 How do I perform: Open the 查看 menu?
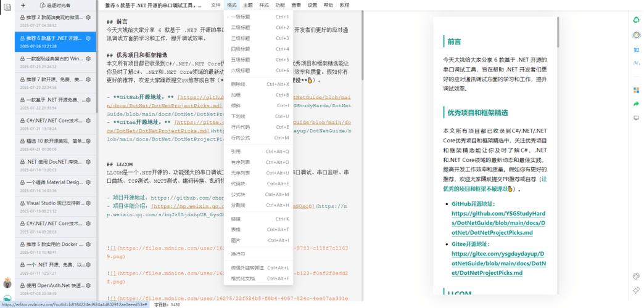296,6
